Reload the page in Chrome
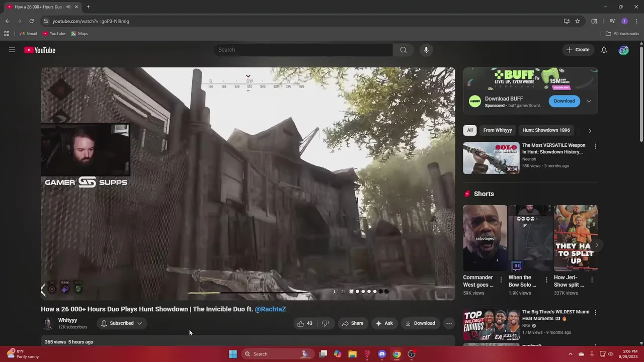The width and height of the screenshot is (644, 362). [x=31, y=21]
